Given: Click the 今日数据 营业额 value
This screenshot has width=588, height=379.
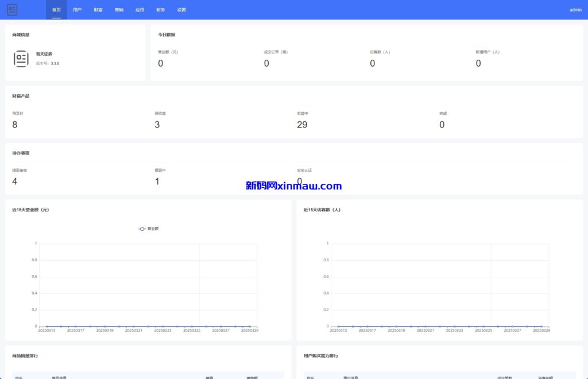Looking at the screenshot, I should 160,64.
